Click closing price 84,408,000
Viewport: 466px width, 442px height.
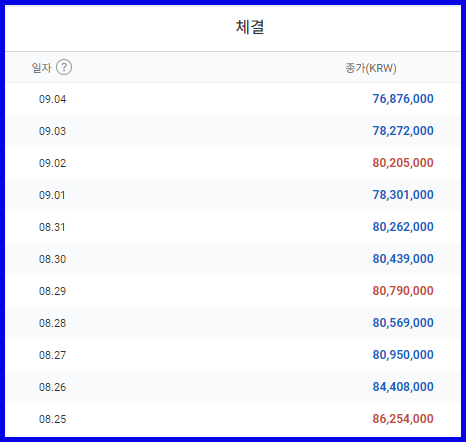pos(403,387)
